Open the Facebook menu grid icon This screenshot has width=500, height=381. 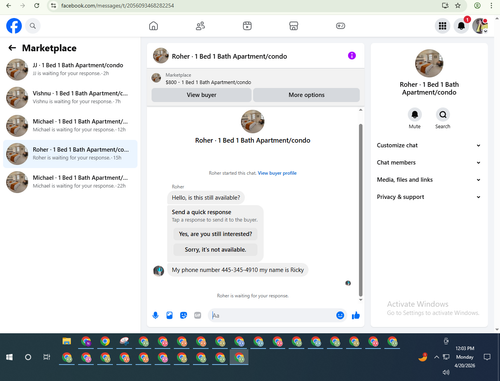click(442, 26)
